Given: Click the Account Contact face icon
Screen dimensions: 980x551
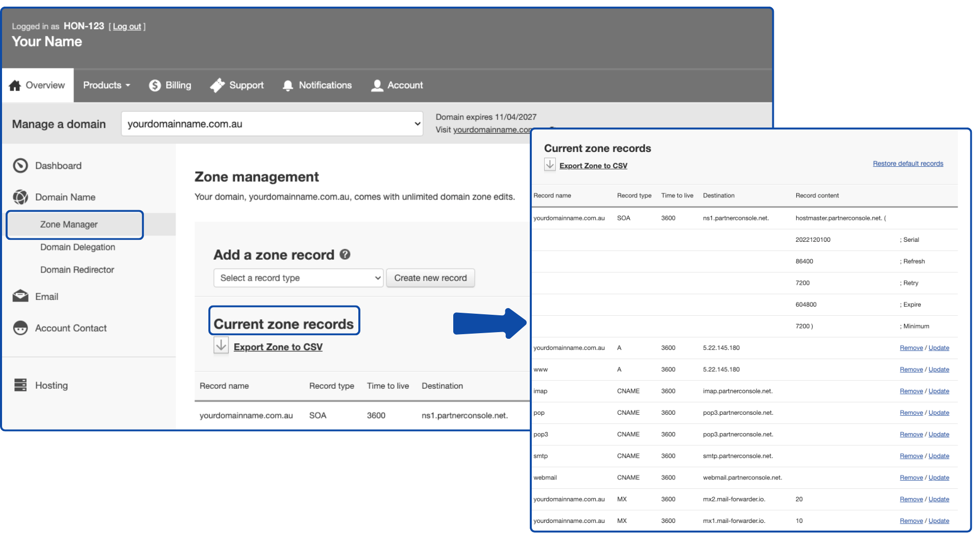Looking at the screenshot, I should coord(20,328).
